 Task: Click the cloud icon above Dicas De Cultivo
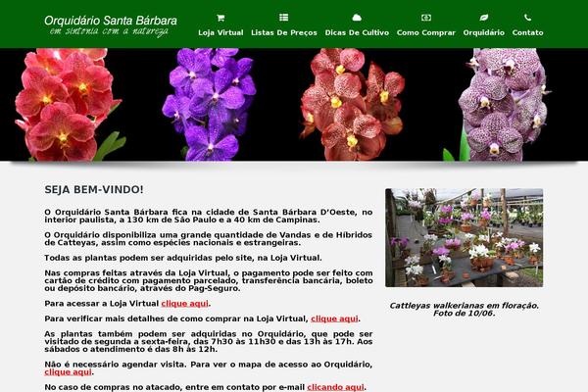coord(357,18)
